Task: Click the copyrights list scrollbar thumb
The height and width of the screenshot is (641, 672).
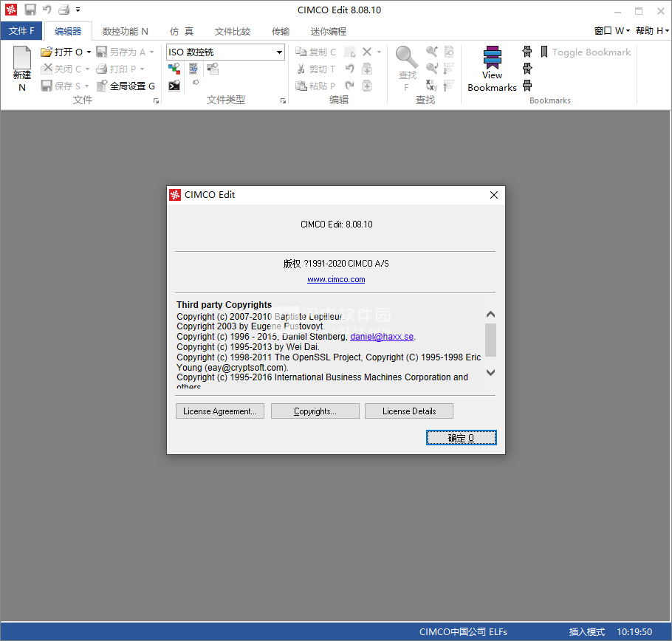Action: (491, 340)
